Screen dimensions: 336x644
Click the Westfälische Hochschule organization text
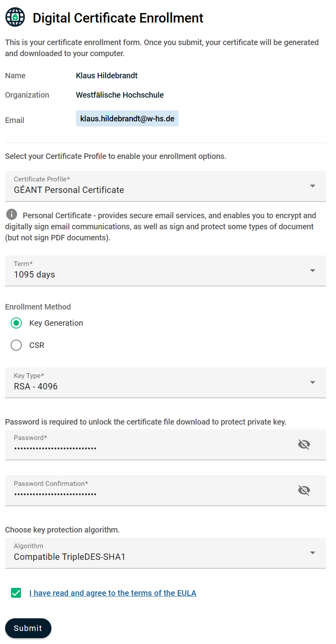click(x=120, y=95)
